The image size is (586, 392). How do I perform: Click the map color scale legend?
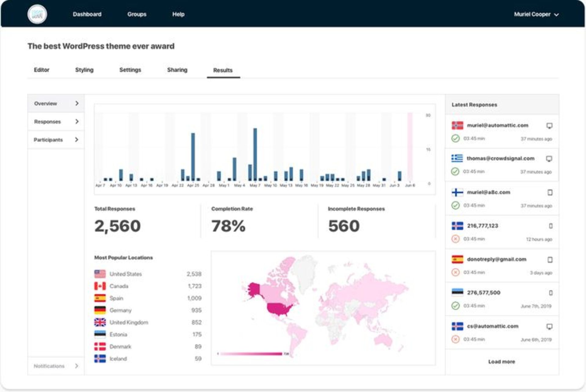click(250, 354)
